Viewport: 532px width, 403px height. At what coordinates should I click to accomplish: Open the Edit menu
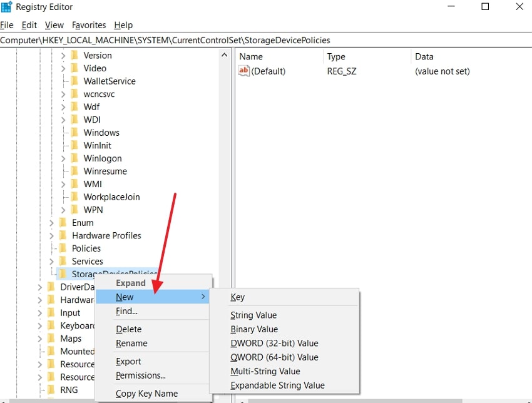click(x=29, y=25)
